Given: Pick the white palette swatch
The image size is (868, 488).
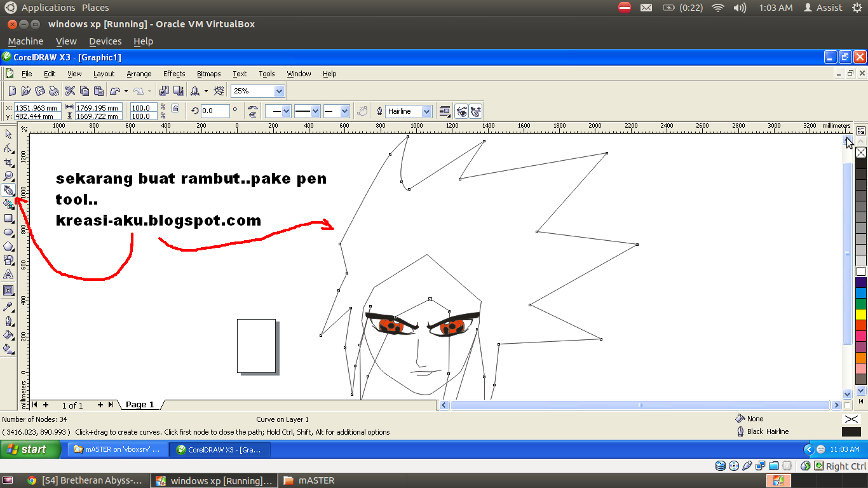Looking at the screenshot, I should (861, 271).
